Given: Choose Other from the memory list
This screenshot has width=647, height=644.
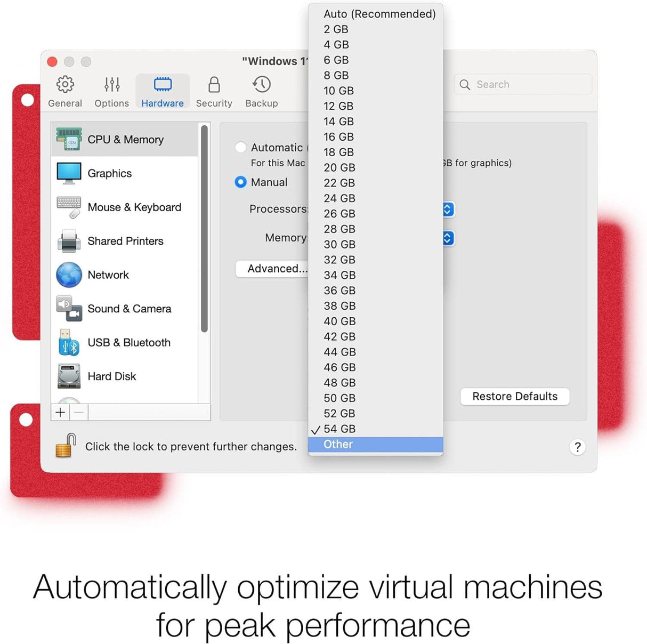Looking at the screenshot, I should [x=337, y=444].
